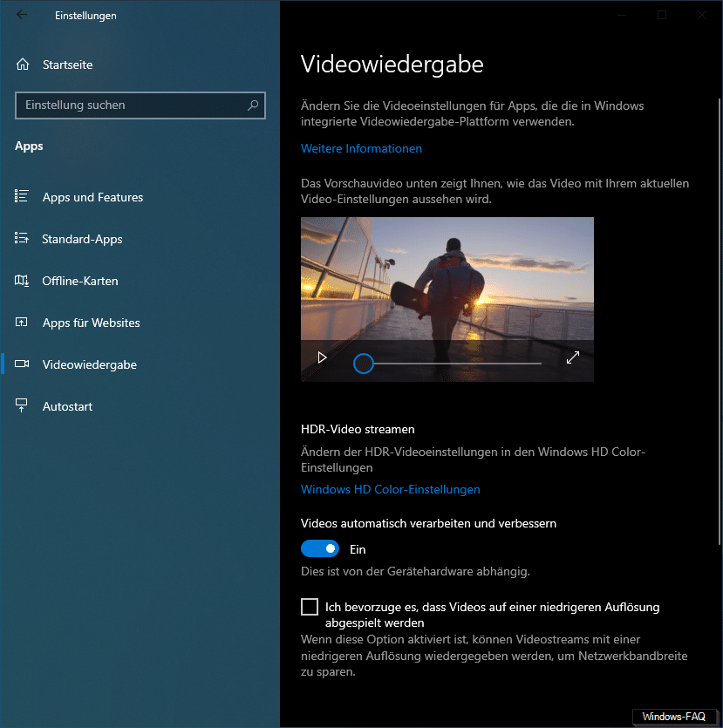
Task: Click the Apps für Websites icon
Action: point(21,323)
